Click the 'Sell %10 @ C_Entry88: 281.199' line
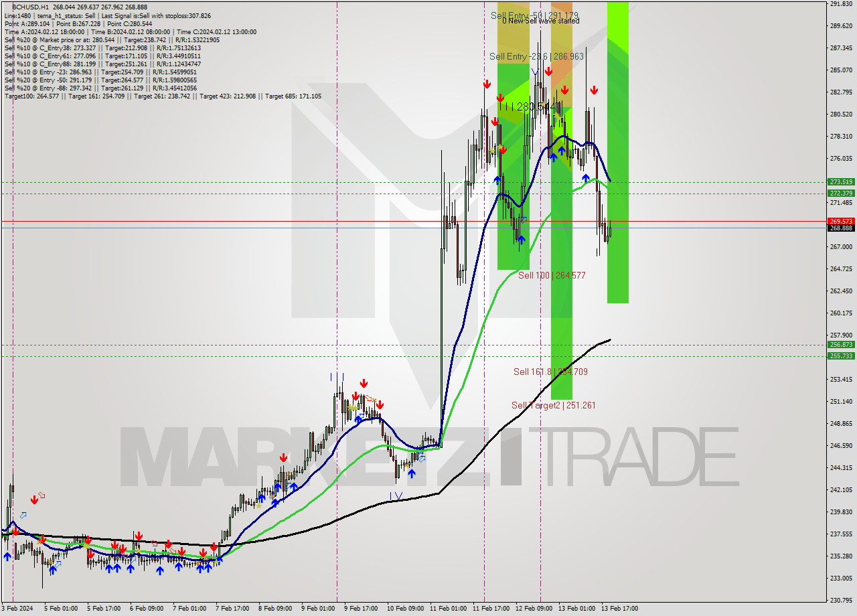 102,64
